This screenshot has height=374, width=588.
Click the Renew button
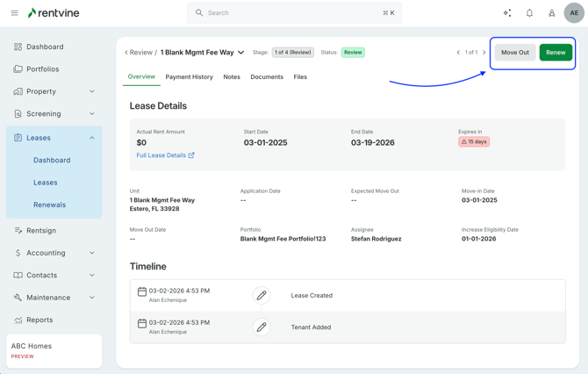556,53
